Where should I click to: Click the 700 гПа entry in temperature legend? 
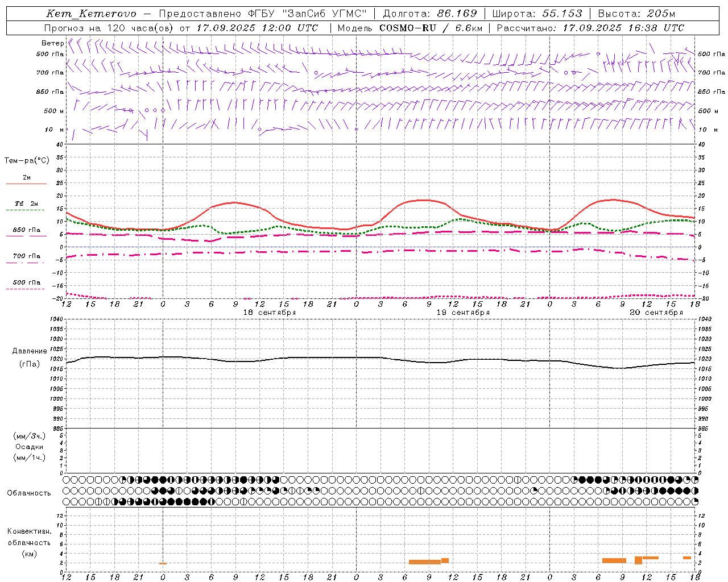[27, 256]
